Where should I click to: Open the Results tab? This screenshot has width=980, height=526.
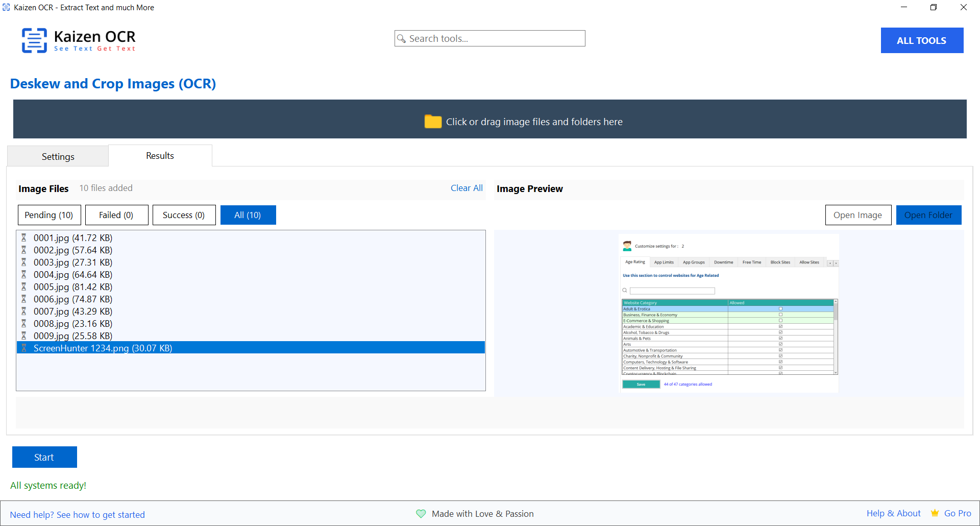160,156
